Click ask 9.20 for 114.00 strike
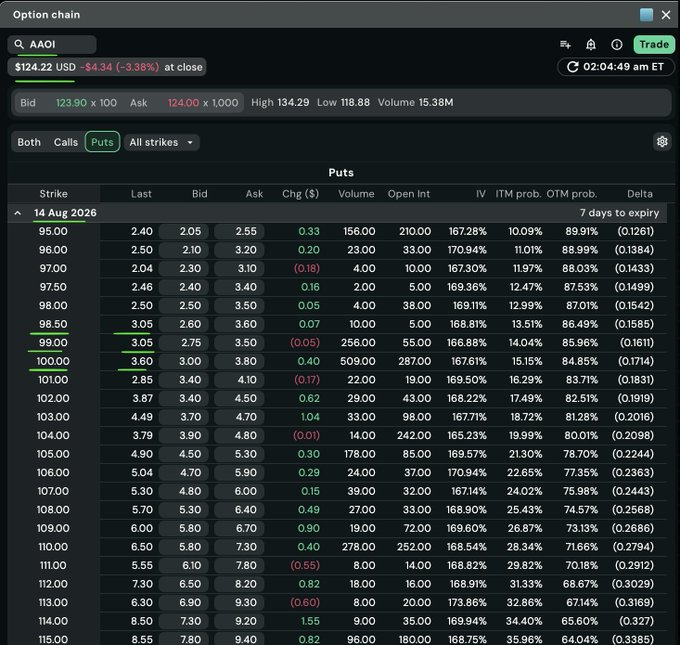The width and height of the screenshot is (680, 645). pyautogui.click(x=239, y=621)
